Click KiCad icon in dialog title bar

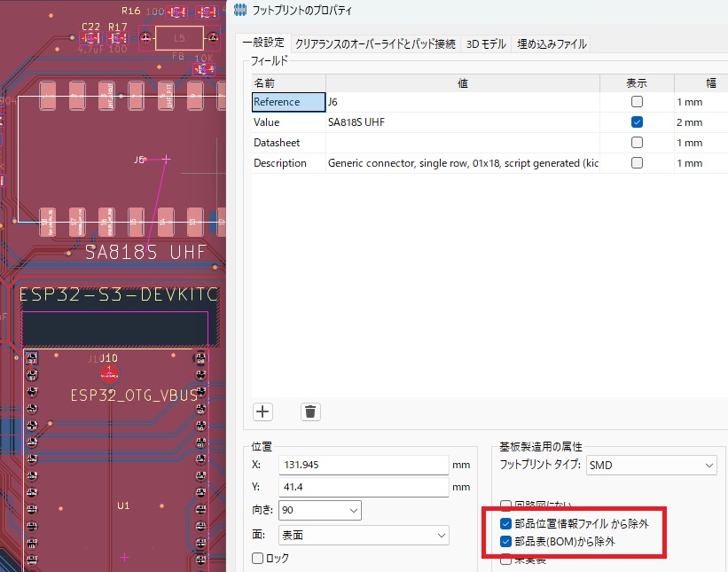tap(240, 10)
